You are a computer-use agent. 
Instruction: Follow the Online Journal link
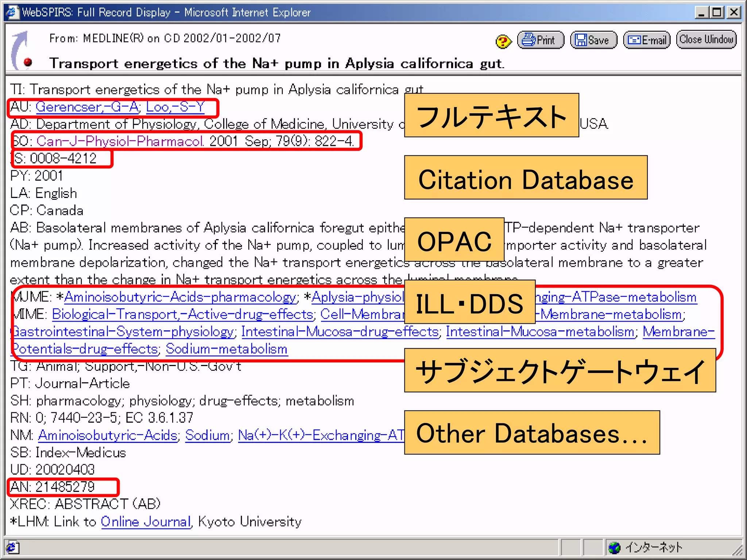click(x=146, y=522)
